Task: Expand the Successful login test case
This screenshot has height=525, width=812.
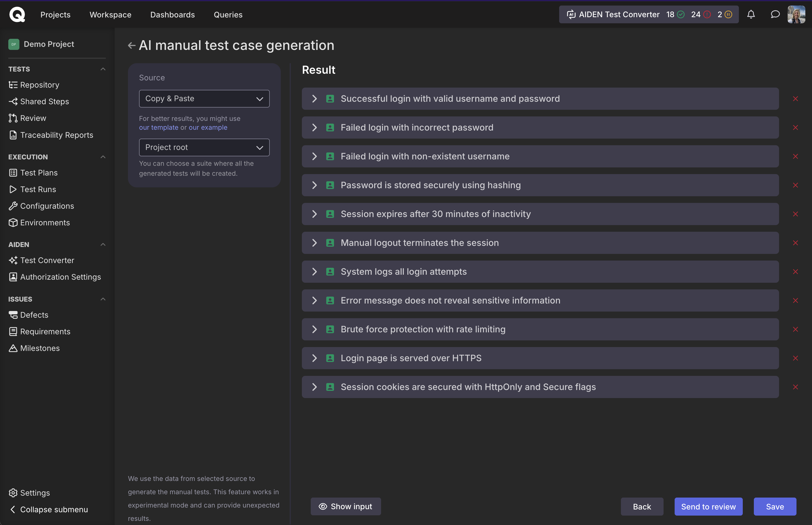Action: [314, 98]
